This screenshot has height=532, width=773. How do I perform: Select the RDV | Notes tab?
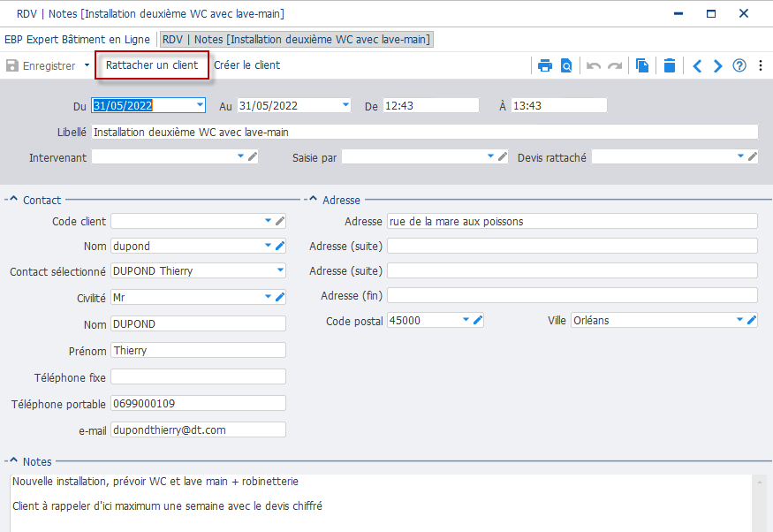(296, 40)
